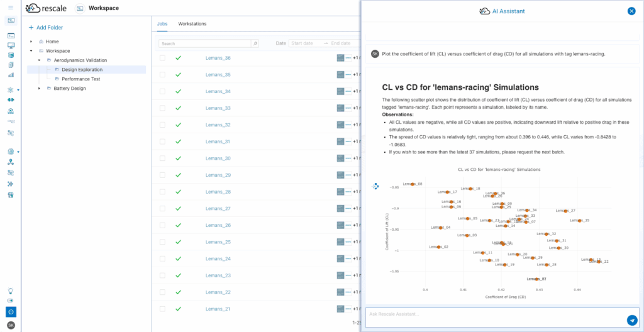
Task: Expand the dropdown arrow beside the brain icon
Action: (18, 152)
